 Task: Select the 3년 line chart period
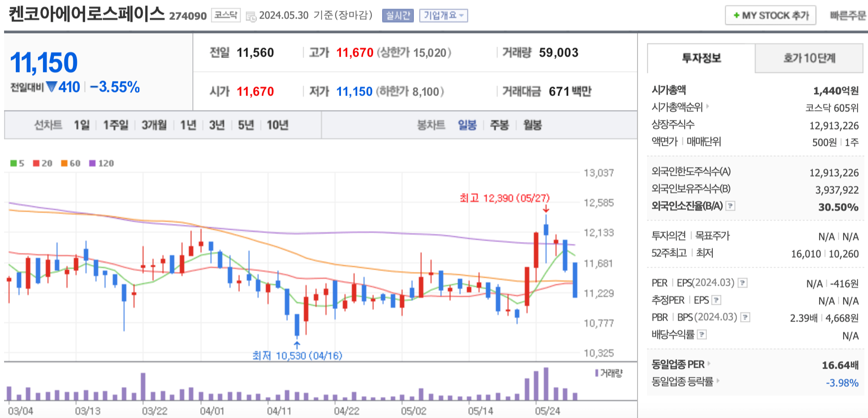point(217,125)
